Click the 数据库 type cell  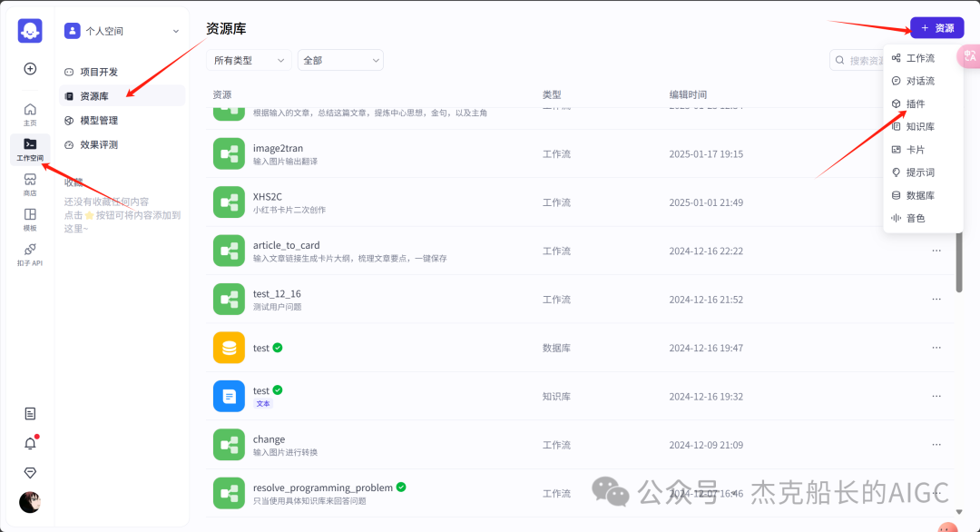click(x=556, y=348)
